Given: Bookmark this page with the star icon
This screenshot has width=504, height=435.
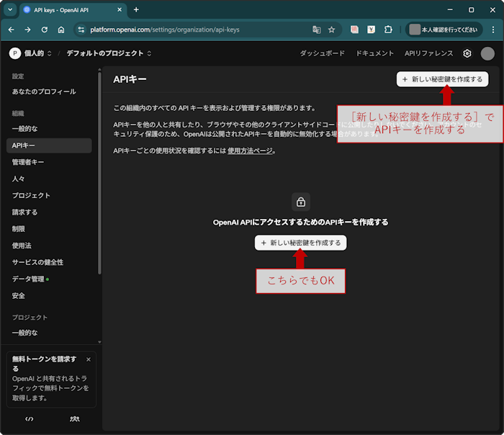Looking at the screenshot, I should pos(332,30).
